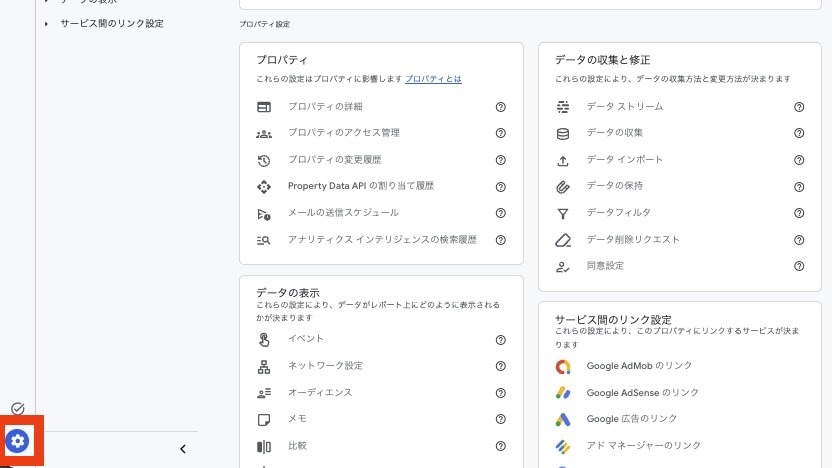The width and height of the screenshot is (832, 468).
Task: Show help for メールの送信スケジュール
Action: tap(500, 213)
